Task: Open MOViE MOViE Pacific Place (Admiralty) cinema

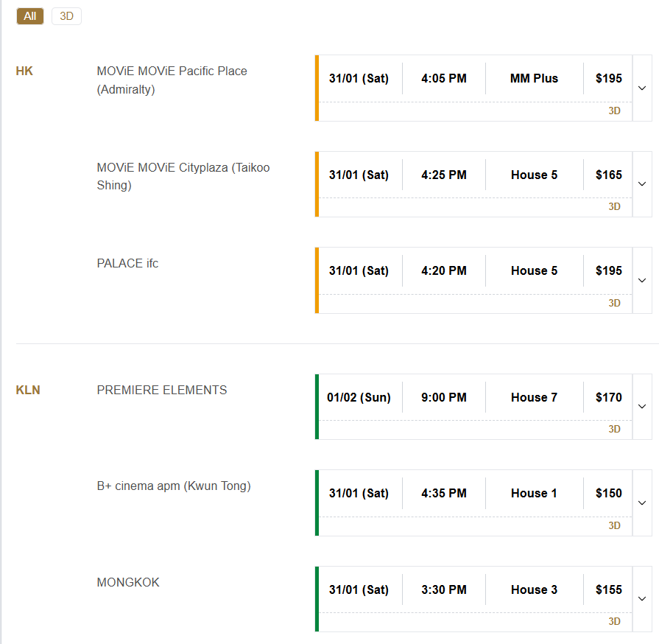Action: click(172, 80)
